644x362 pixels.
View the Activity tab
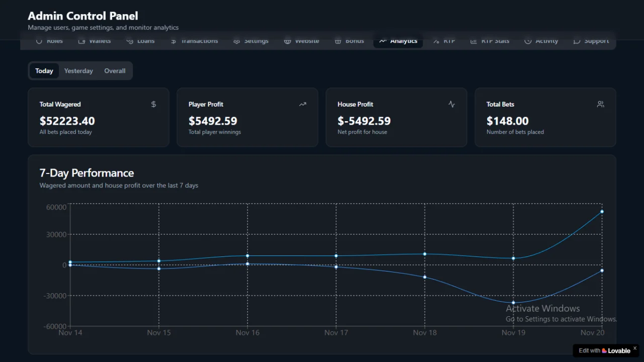(x=541, y=41)
